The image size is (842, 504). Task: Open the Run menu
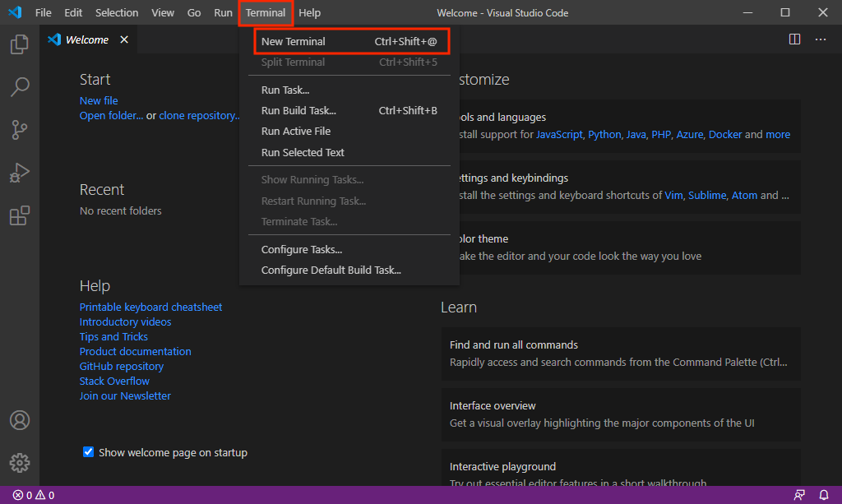pyautogui.click(x=223, y=12)
